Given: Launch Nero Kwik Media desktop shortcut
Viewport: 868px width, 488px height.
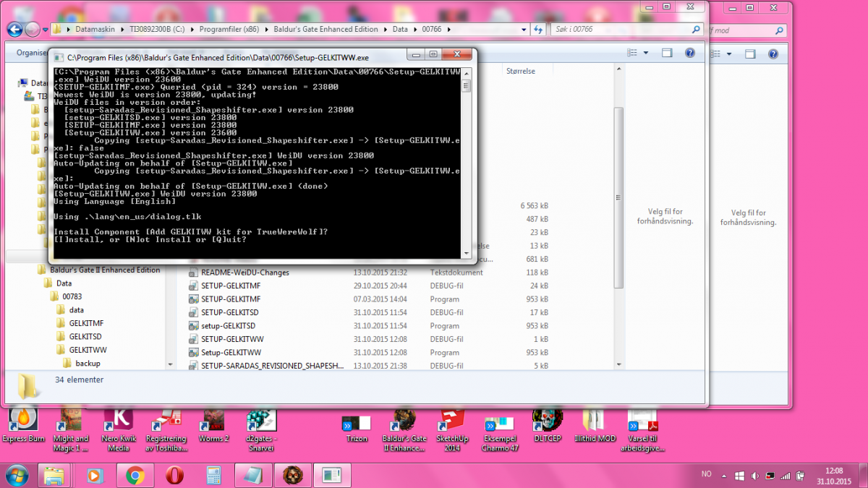Looking at the screenshot, I should pos(119,430).
